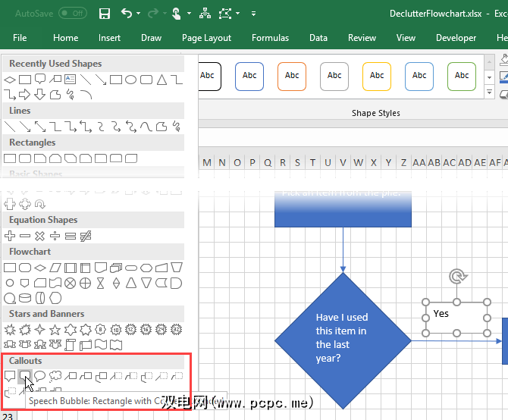508x420 pixels.
Task: Open the Undo history dropdown arrow
Action: (x=139, y=14)
